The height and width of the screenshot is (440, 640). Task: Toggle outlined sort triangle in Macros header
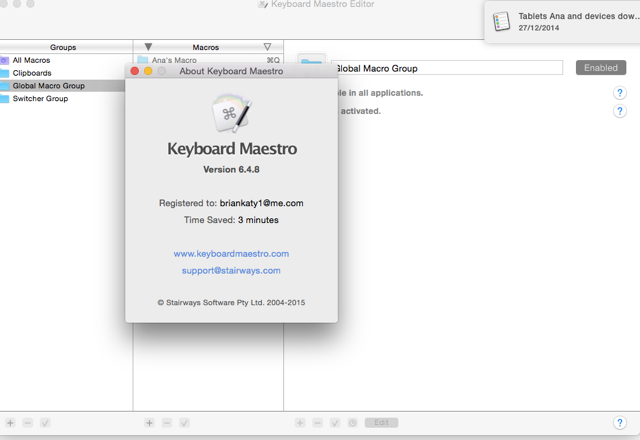tap(267, 47)
